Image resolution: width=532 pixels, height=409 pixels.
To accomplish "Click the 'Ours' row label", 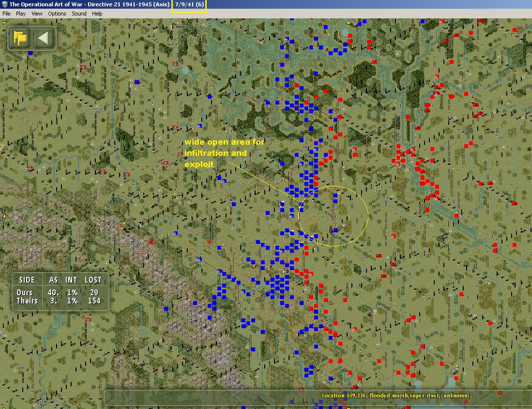I will click(x=24, y=292).
